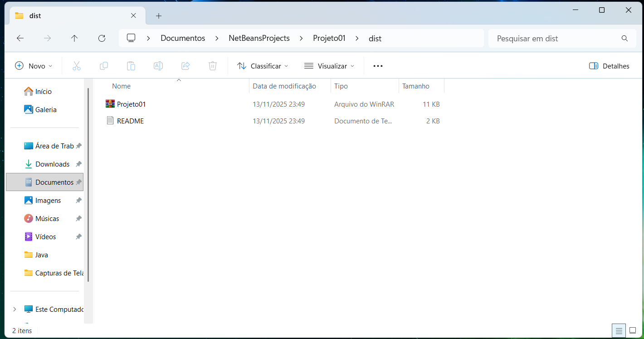644x339 pixels.
Task: Switch to details list view icon
Action: click(x=618, y=330)
